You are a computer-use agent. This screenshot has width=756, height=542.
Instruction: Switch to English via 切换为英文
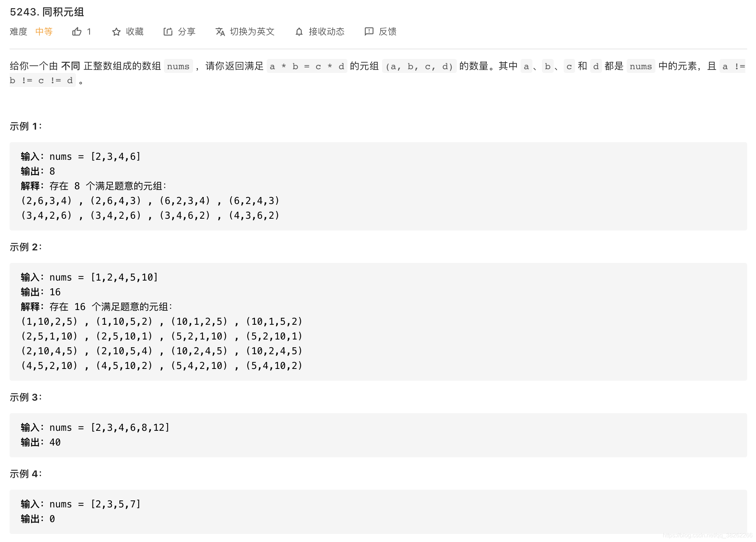click(x=252, y=32)
